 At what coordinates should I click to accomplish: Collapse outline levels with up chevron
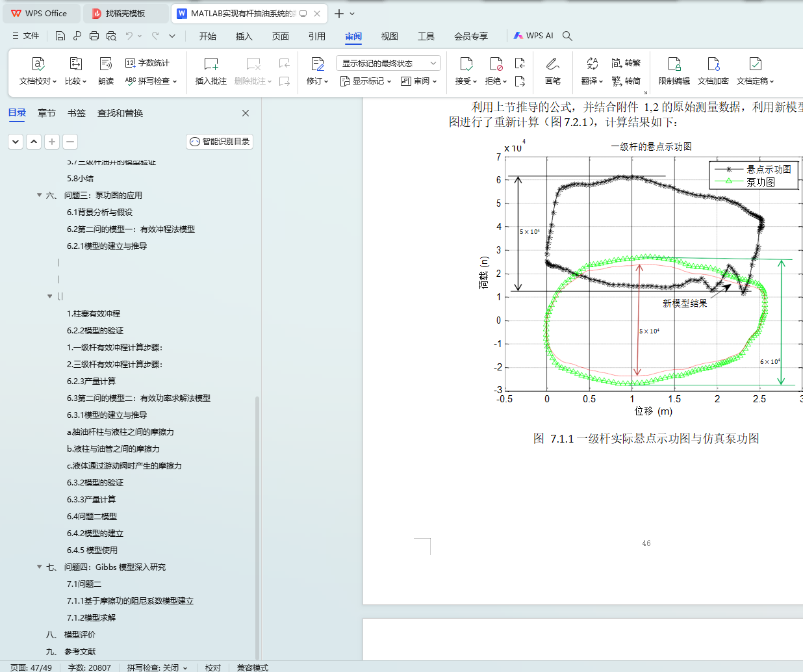[34, 141]
